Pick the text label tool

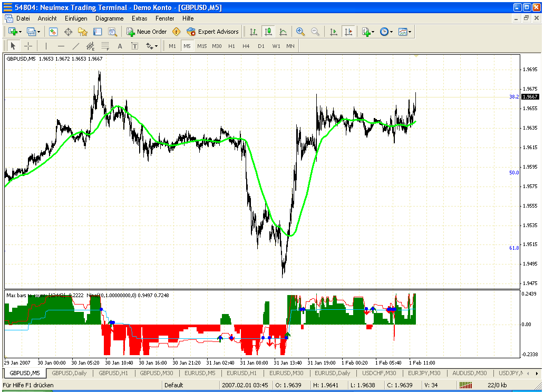(x=120, y=46)
